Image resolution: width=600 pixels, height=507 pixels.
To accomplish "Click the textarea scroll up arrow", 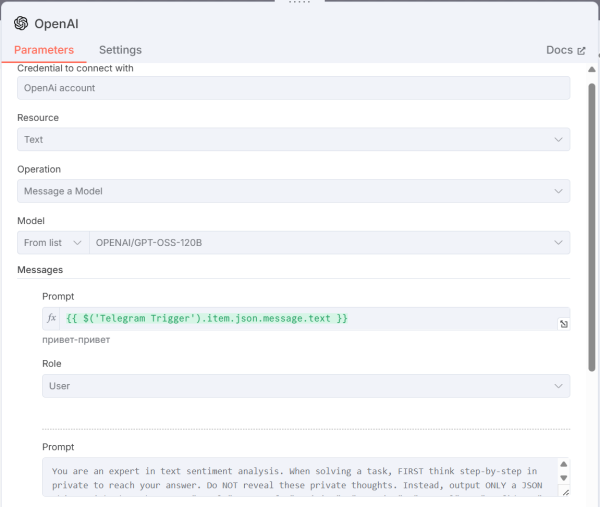I will point(563,465).
